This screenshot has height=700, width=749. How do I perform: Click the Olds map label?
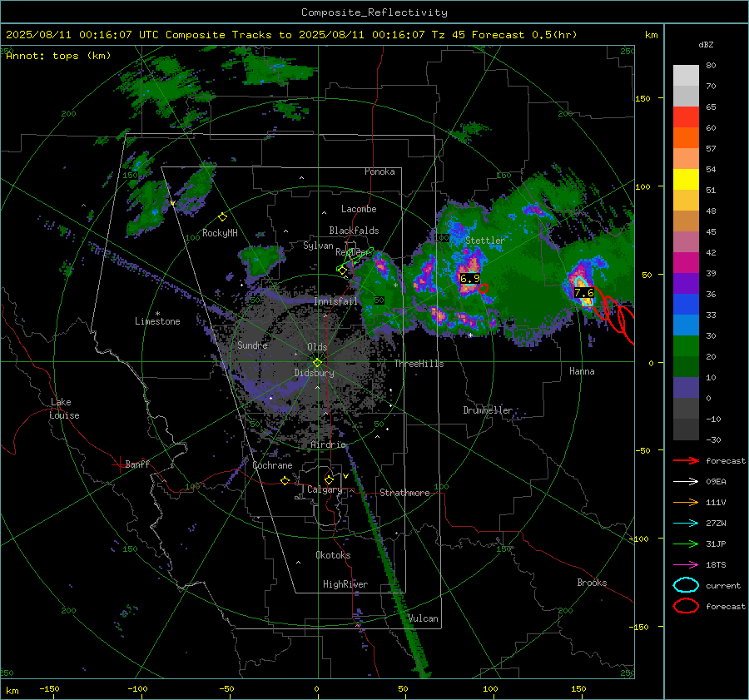pyautogui.click(x=317, y=347)
